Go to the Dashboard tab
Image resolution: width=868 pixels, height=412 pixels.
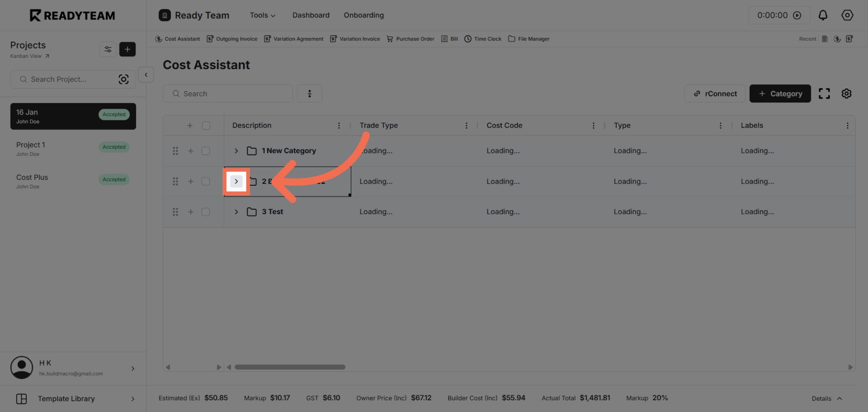(311, 15)
